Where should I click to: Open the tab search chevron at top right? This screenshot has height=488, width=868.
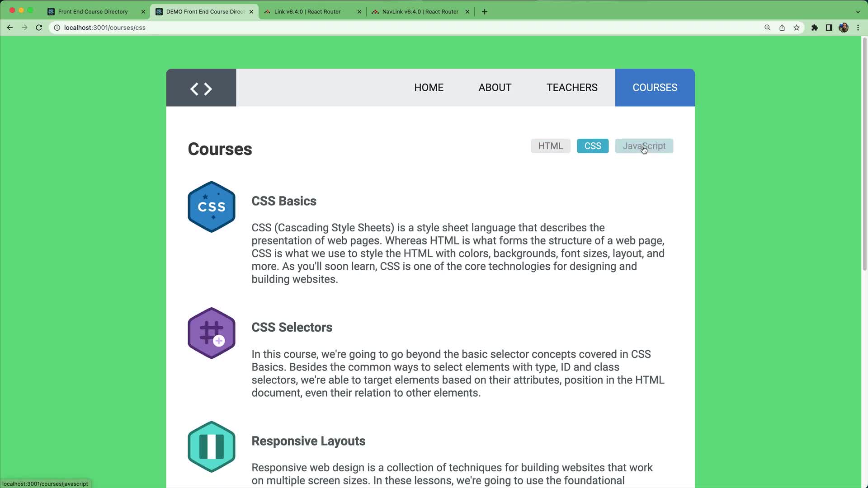click(858, 11)
